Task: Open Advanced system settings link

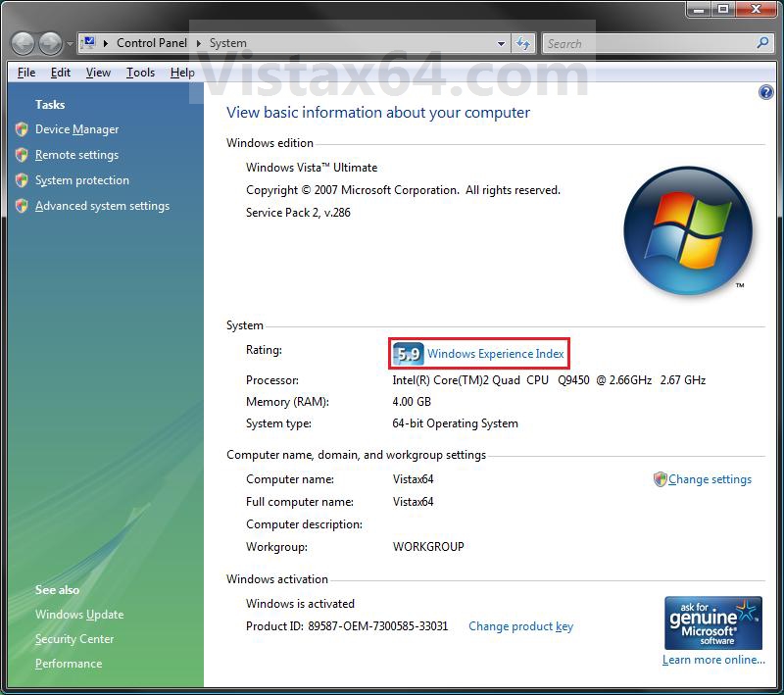Action: 103,206
